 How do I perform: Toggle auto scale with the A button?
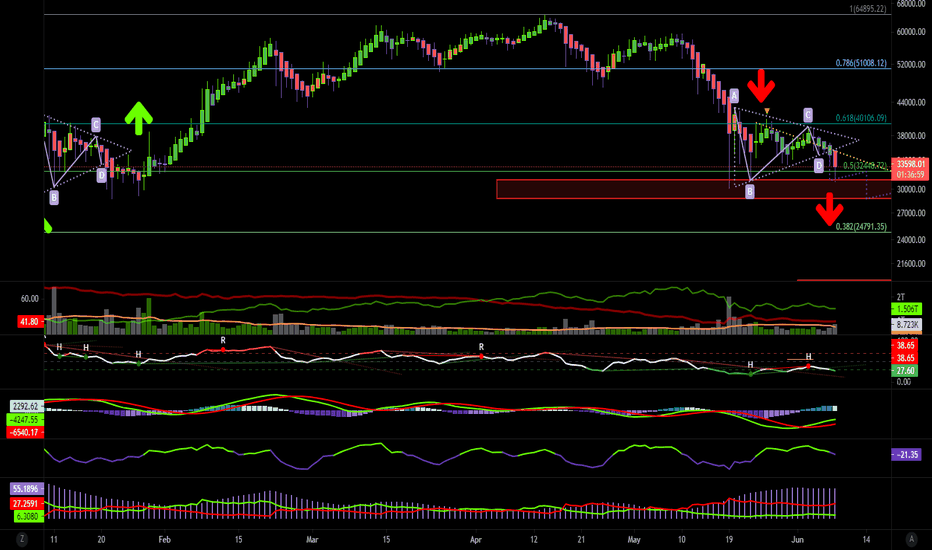click(911, 539)
